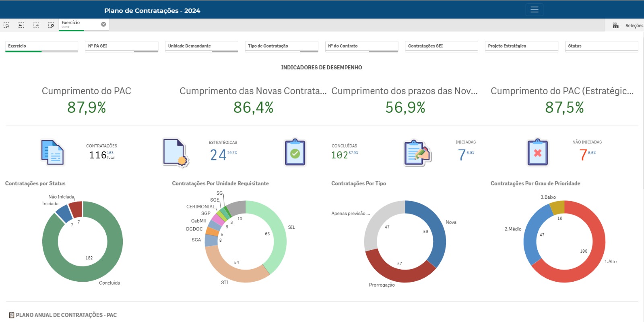Click the Estratégicas document badge icon
Screen dimensions: 644x322
[x=176, y=153]
